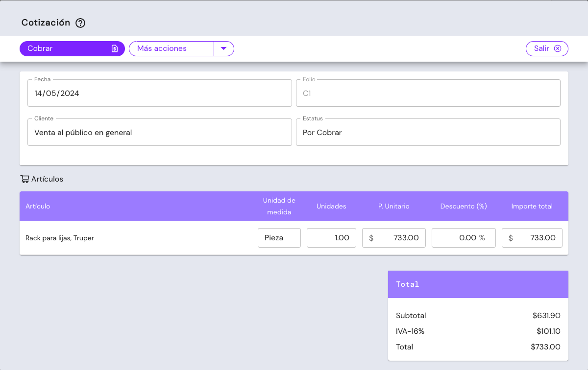
Task: Click the Total panel header
Action: click(478, 284)
